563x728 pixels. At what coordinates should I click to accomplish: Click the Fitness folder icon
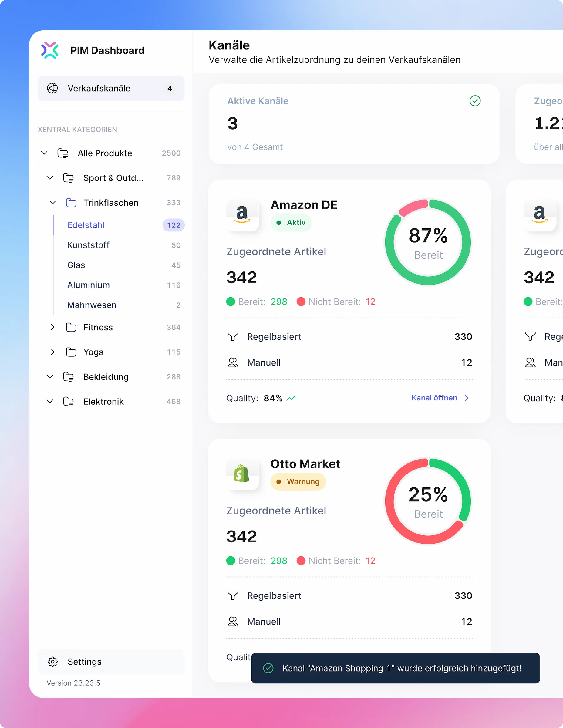coord(71,327)
